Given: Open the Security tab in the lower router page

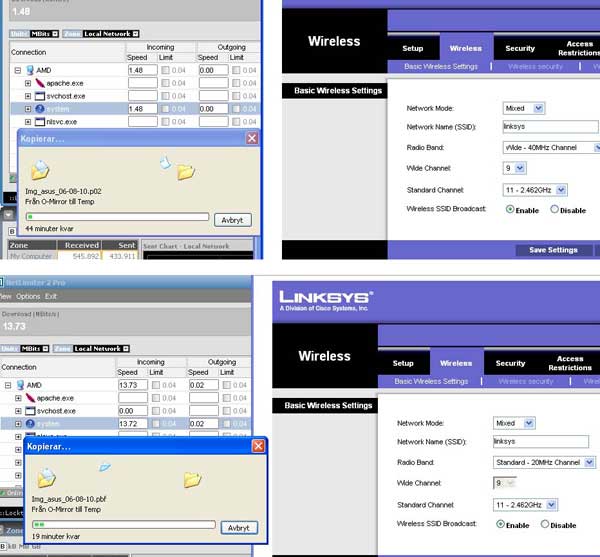Looking at the screenshot, I should pos(510,363).
